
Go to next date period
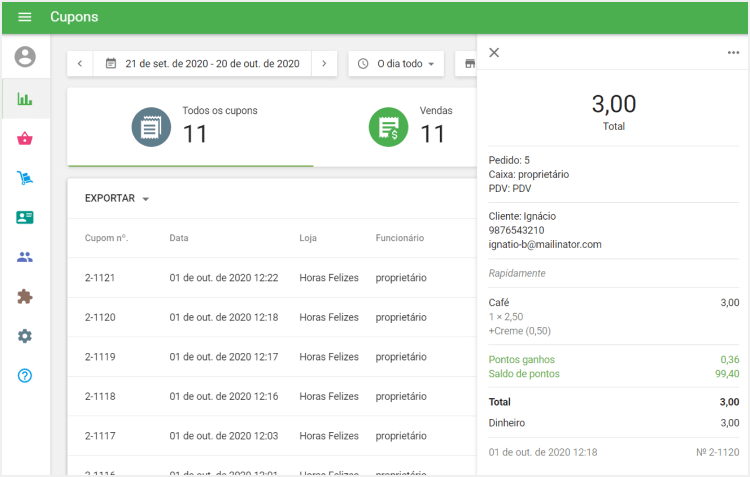(x=323, y=64)
